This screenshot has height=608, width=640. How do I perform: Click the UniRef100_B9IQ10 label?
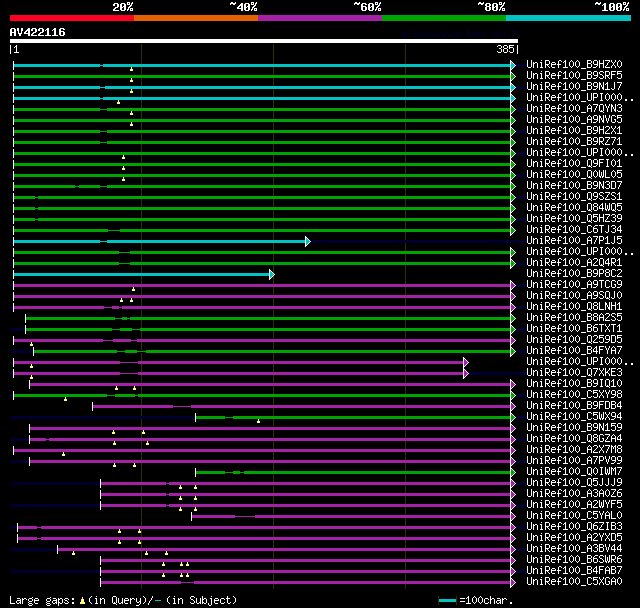(x=574, y=384)
